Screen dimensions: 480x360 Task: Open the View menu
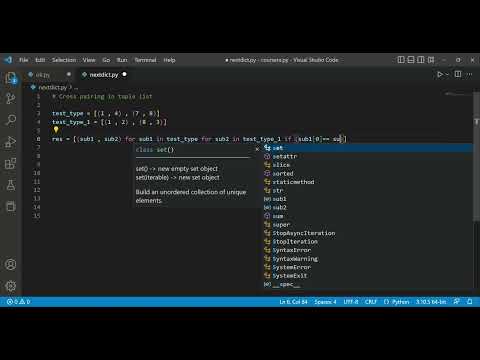[x=89, y=60]
